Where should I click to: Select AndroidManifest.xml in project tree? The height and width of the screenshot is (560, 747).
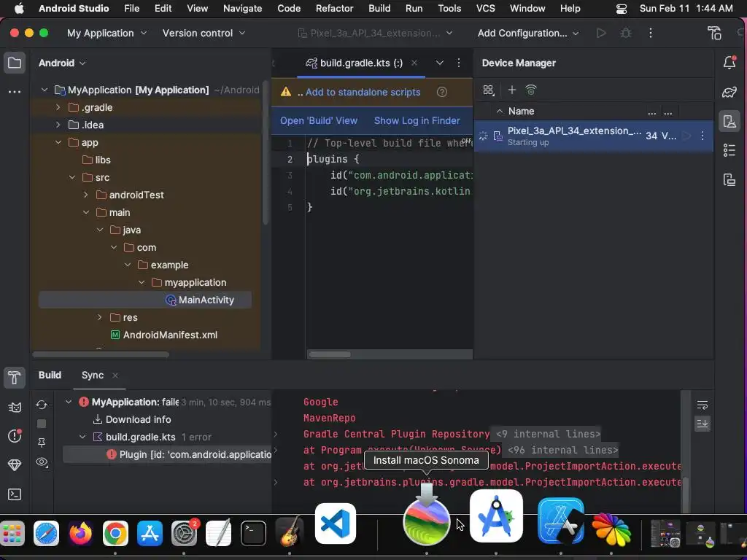(164, 335)
